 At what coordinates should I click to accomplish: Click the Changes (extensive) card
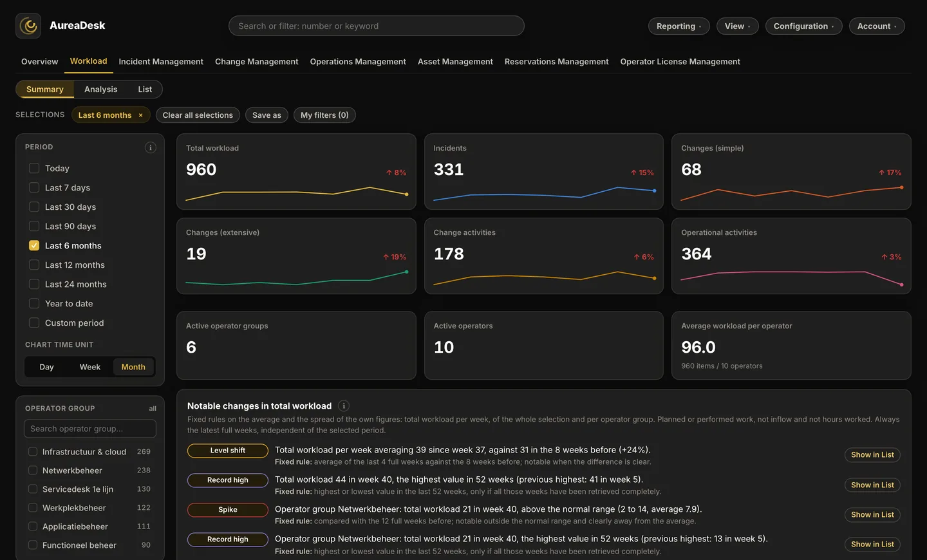(296, 256)
